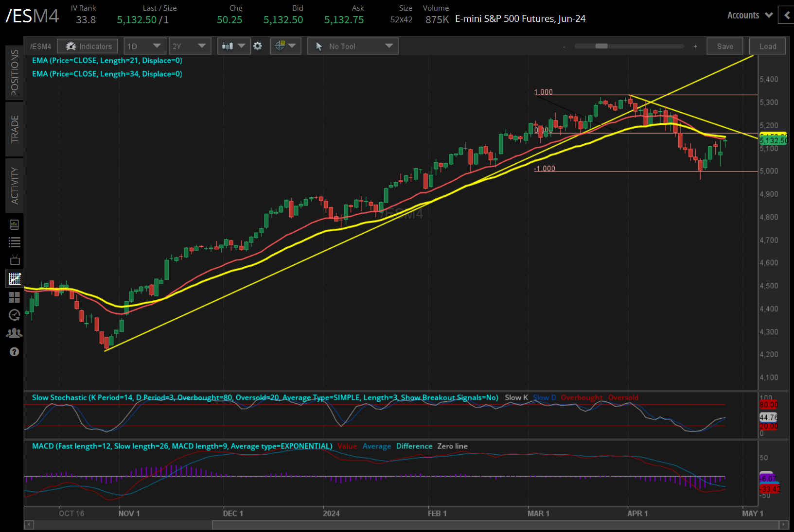The height and width of the screenshot is (532, 794).
Task: Click the Save chart button
Action: pos(724,46)
